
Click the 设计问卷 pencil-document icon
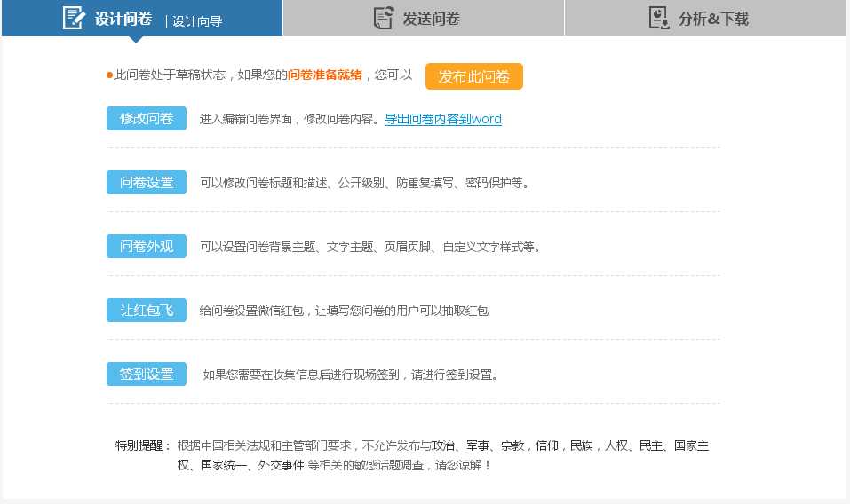tap(74, 18)
